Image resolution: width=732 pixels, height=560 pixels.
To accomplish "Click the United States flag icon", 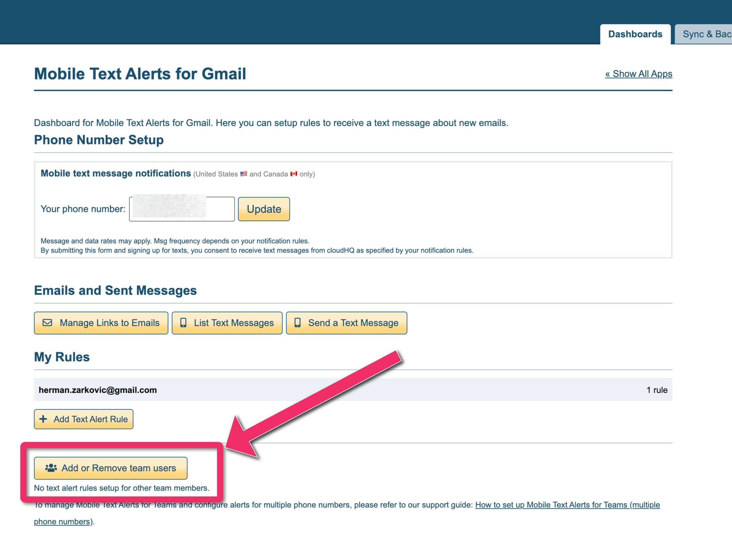I will [244, 174].
